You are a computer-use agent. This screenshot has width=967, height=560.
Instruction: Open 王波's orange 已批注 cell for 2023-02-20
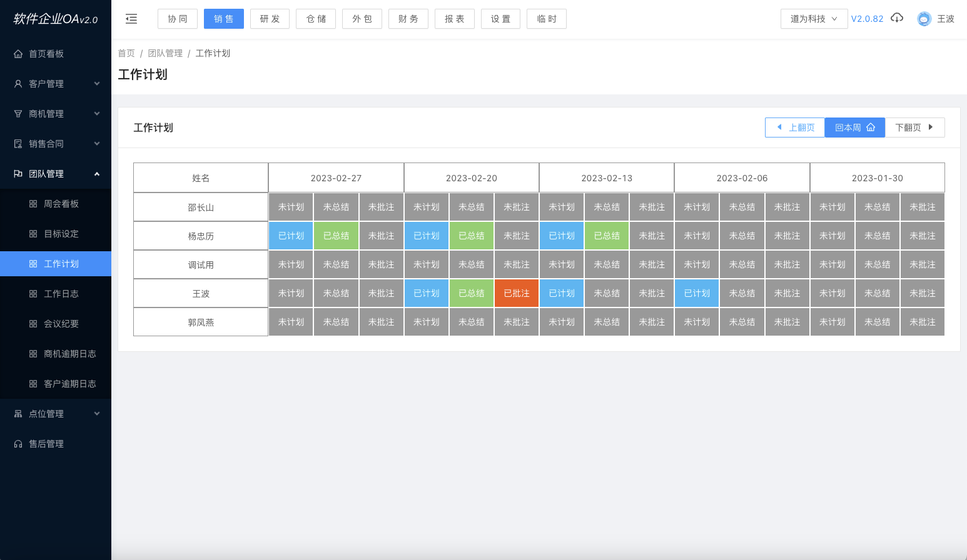click(x=517, y=293)
